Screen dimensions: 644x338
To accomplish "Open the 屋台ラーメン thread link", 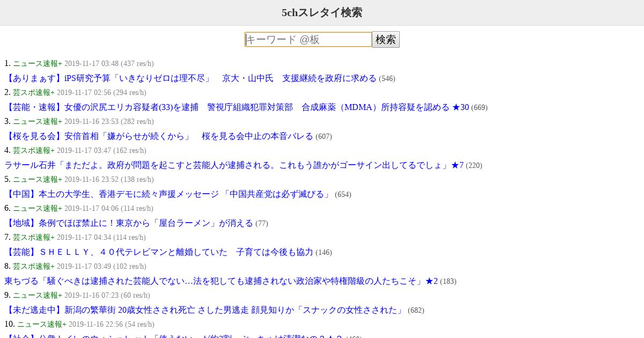I will 129,223.
